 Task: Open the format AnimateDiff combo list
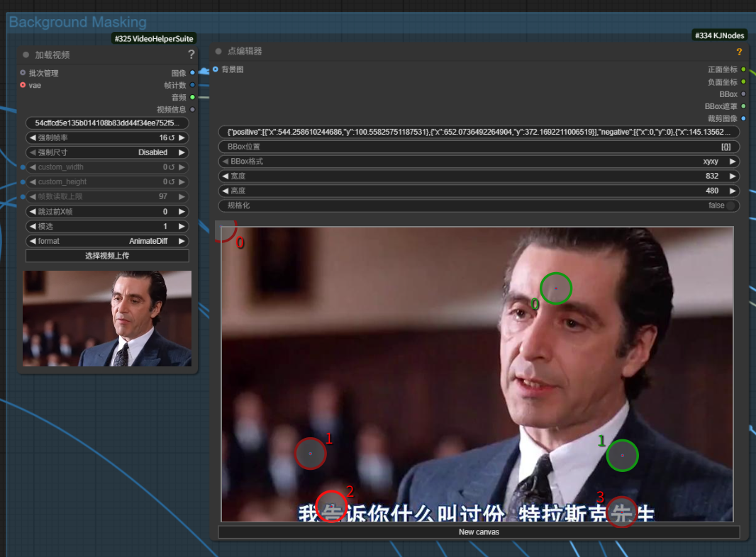(107, 241)
